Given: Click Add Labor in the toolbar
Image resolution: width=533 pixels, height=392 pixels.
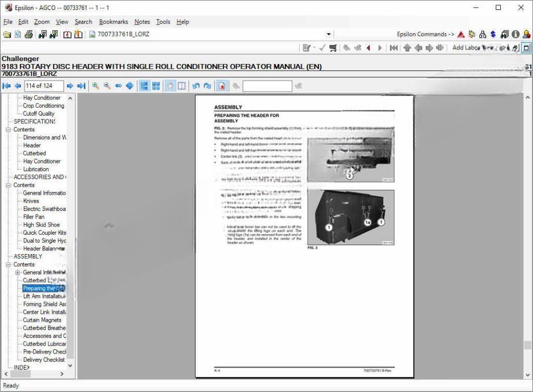Looking at the screenshot, I should point(466,47).
